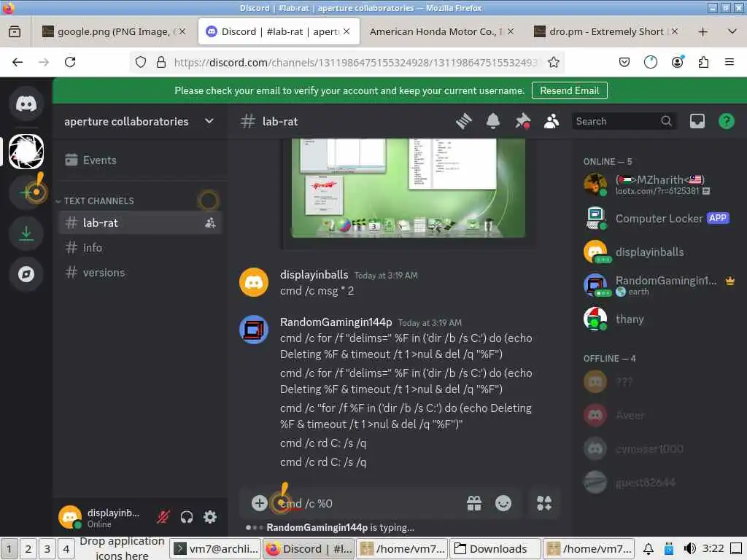This screenshot has height=560, width=747.
Task: Bookmark this page with star icon
Action: click(553, 62)
